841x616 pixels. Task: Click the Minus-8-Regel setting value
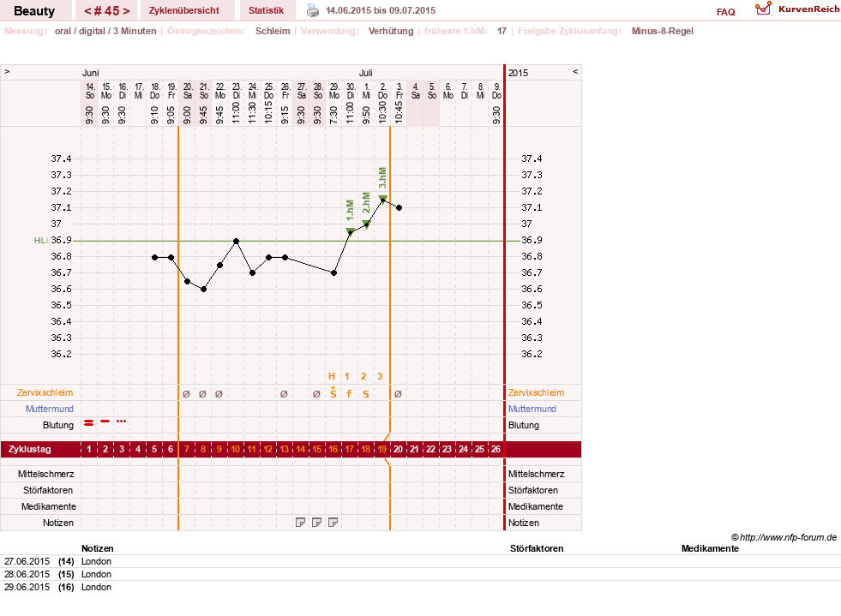click(663, 31)
